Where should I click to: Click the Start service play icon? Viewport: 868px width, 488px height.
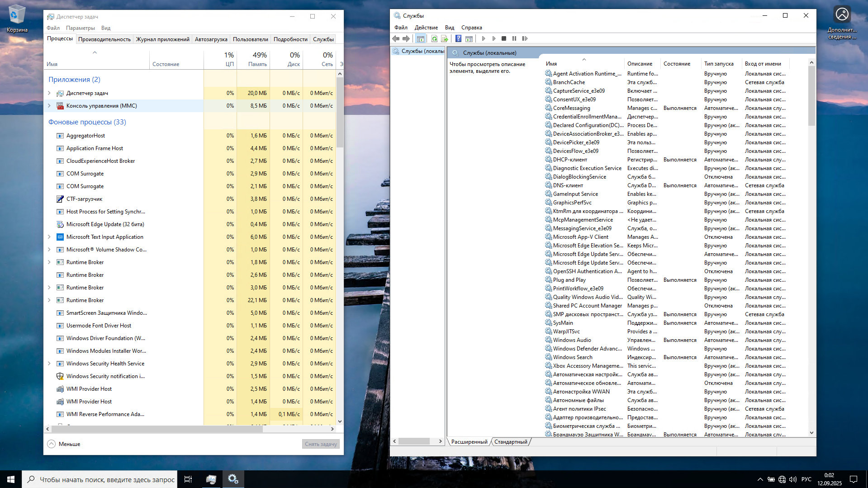point(484,38)
